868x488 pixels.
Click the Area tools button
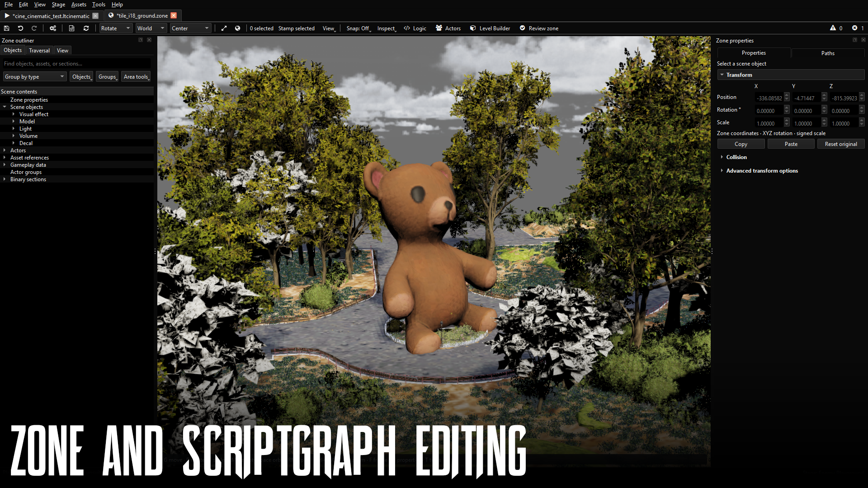point(136,76)
